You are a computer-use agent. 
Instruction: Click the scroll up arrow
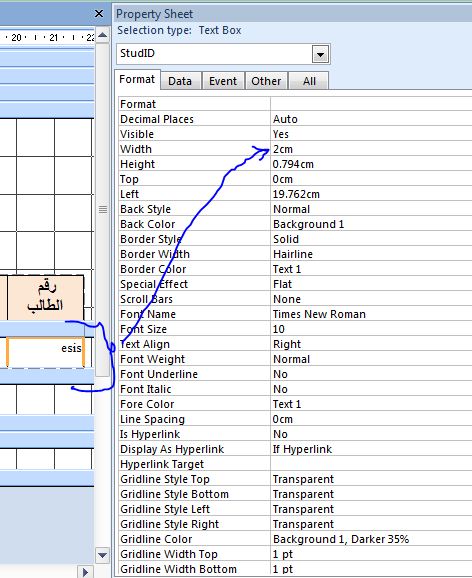tap(103, 36)
